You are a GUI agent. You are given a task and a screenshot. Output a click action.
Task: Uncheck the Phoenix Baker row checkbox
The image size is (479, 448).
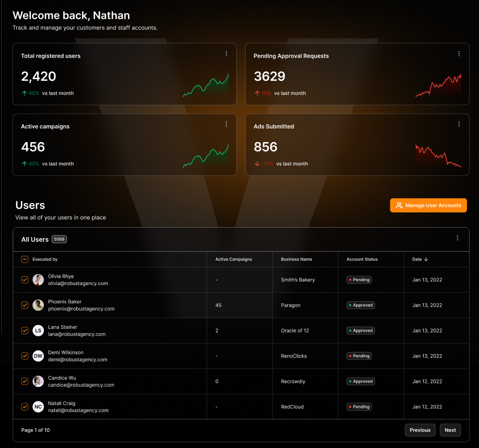point(25,305)
